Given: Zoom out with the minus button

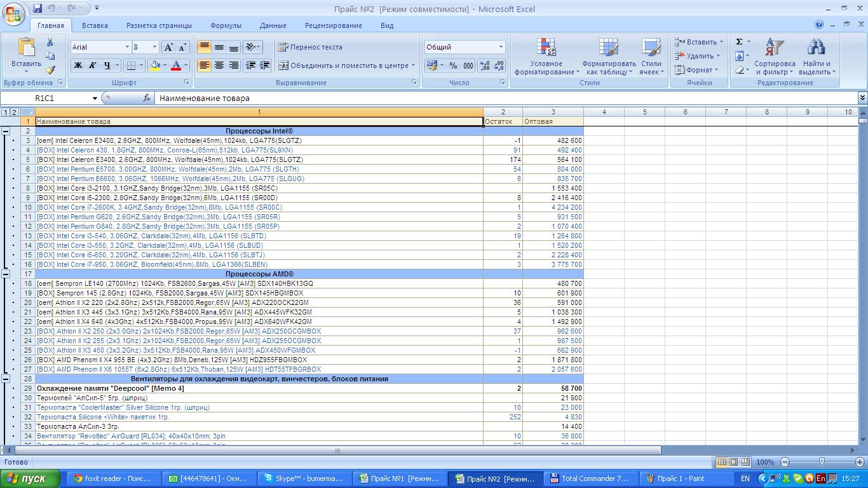Looking at the screenshot, I should coord(785,462).
